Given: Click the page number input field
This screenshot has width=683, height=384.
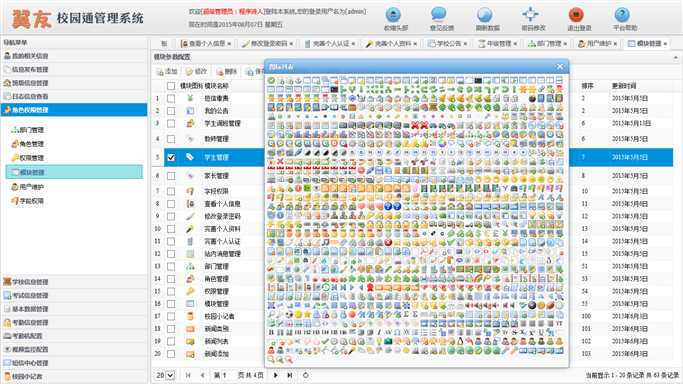Looking at the screenshot, I should click(x=229, y=375).
